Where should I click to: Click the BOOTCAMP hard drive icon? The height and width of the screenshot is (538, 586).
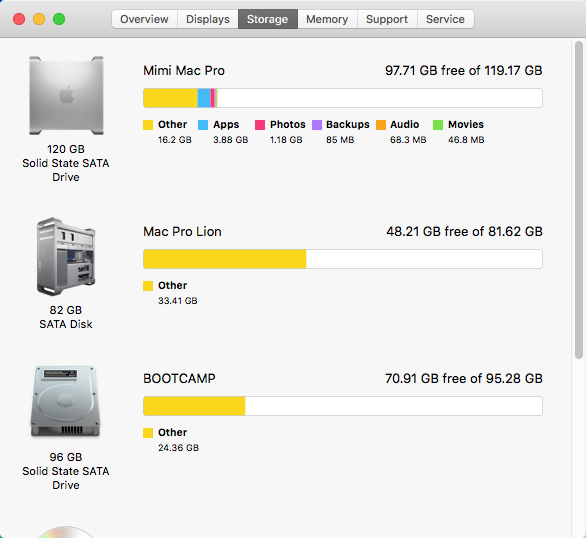pos(66,401)
